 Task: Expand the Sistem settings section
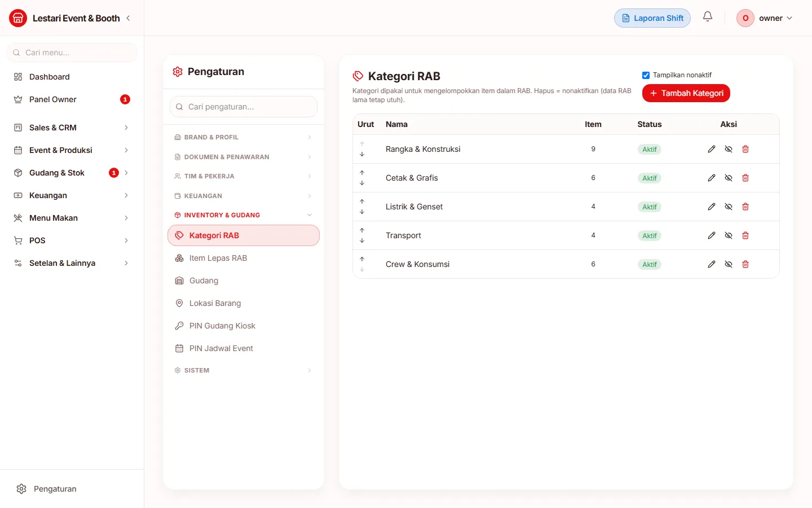click(243, 370)
